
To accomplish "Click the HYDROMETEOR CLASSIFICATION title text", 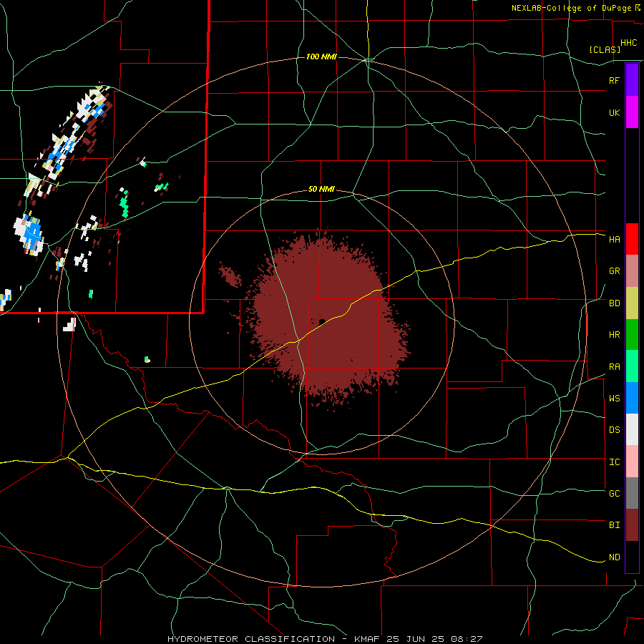I will pos(251,639).
